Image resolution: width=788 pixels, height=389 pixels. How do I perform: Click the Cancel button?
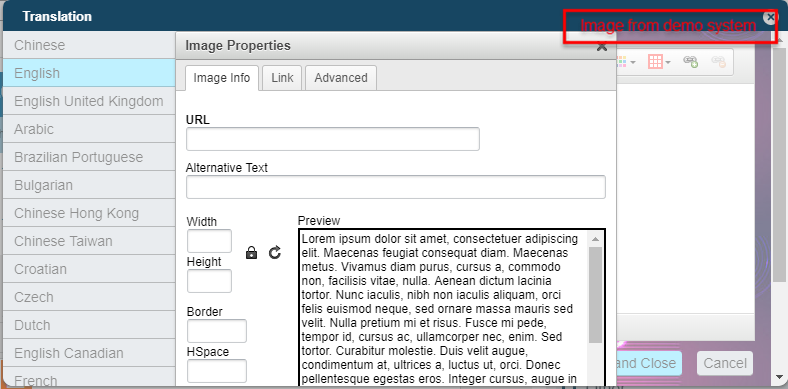click(x=725, y=363)
